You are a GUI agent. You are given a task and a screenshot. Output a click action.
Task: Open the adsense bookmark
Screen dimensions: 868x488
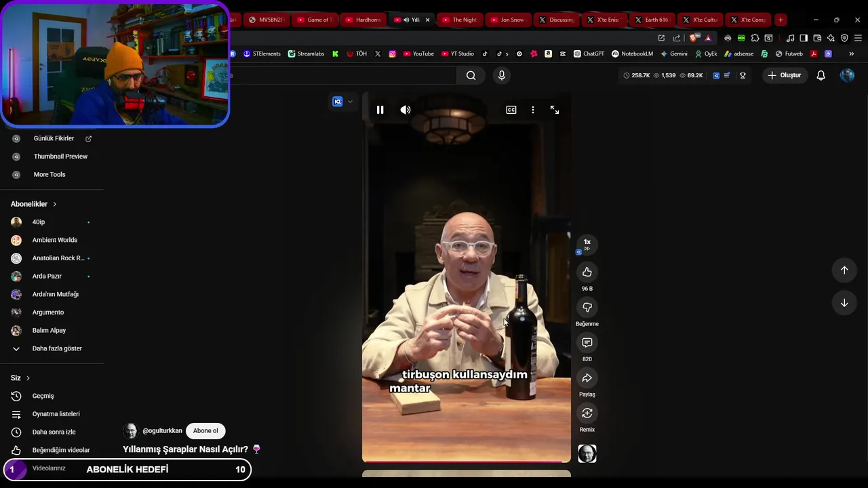(x=738, y=54)
